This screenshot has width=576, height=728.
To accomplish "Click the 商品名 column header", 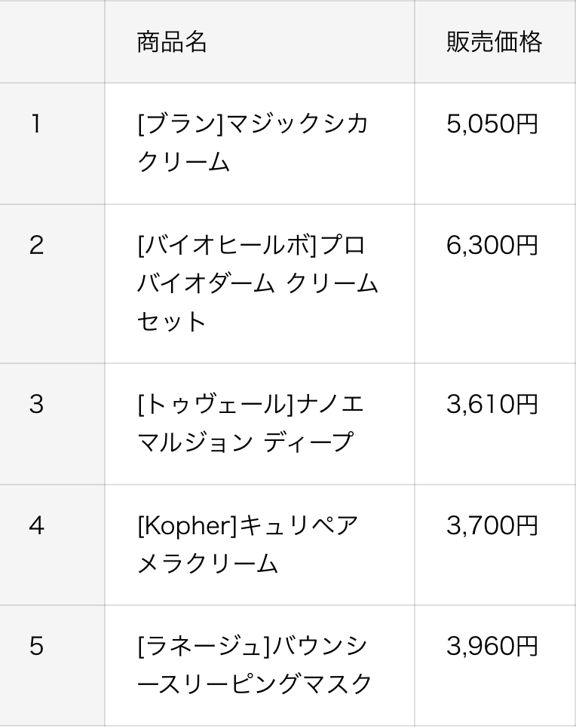I will click(172, 42).
